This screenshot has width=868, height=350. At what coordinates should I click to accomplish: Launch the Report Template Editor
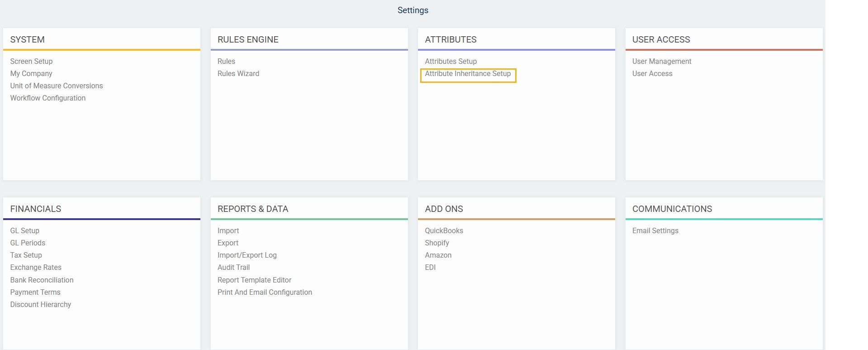[254, 280]
